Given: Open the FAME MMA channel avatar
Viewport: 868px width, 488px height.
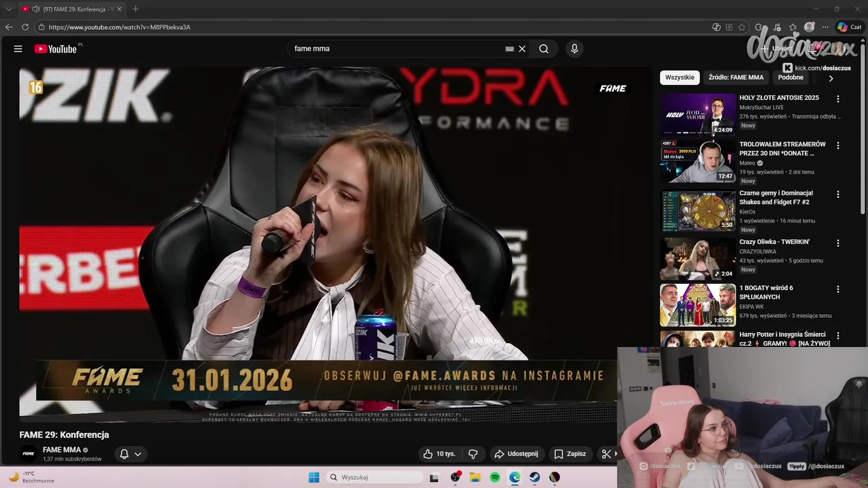Looking at the screenshot, I should click(x=28, y=453).
